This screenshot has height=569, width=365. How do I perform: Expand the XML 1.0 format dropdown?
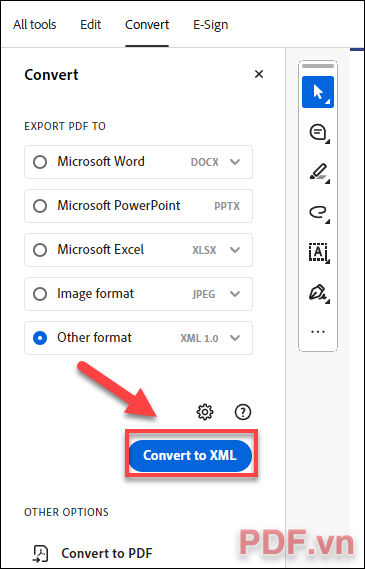point(235,338)
